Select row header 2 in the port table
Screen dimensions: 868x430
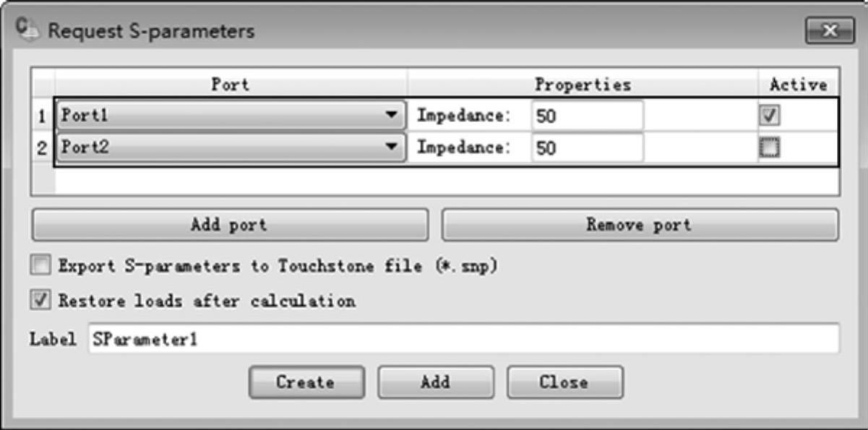43,149
